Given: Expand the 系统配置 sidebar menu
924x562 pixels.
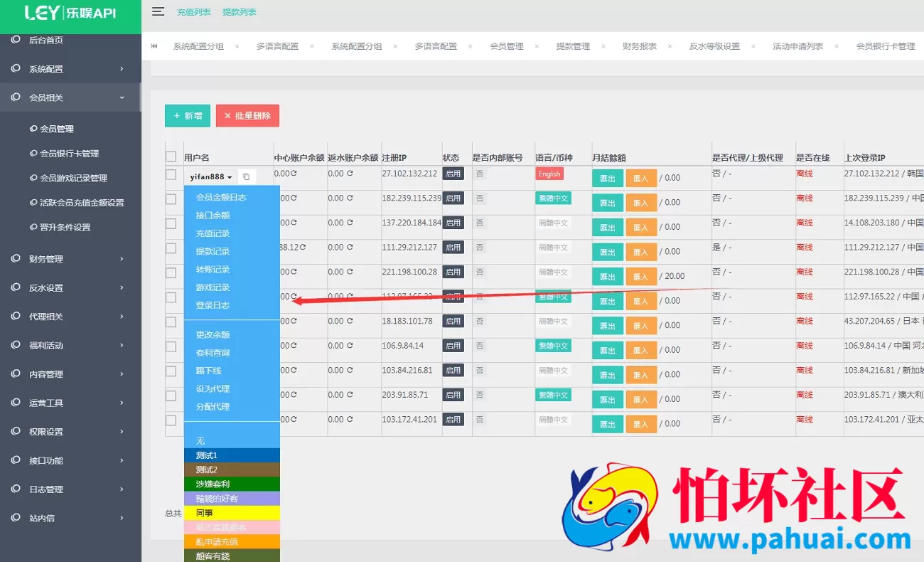Looking at the screenshot, I should tap(70, 69).
